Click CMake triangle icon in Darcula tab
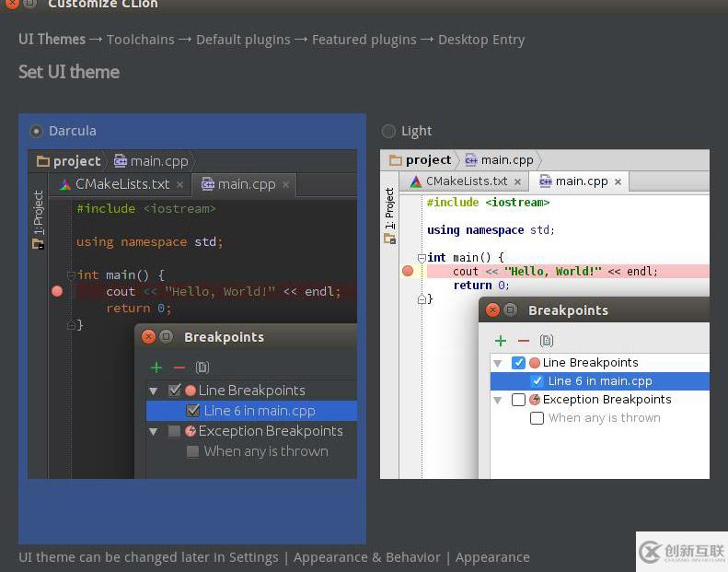The image size is (728, 572). tap(65, 185)
